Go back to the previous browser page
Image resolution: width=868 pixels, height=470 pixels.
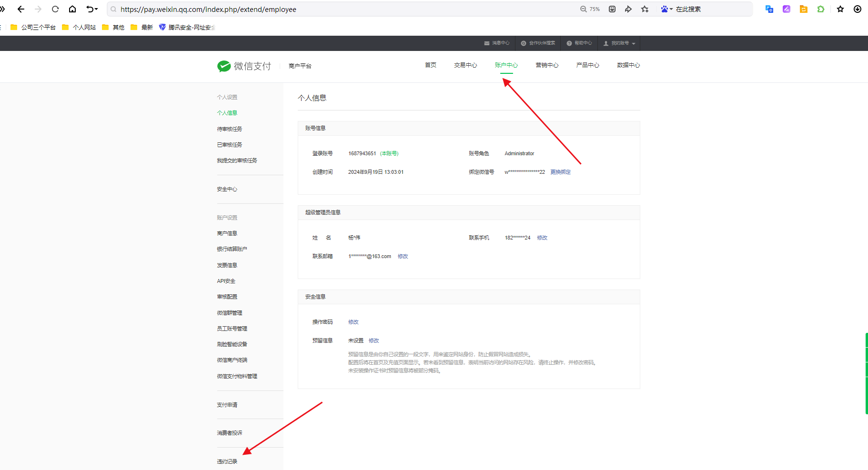21,9
